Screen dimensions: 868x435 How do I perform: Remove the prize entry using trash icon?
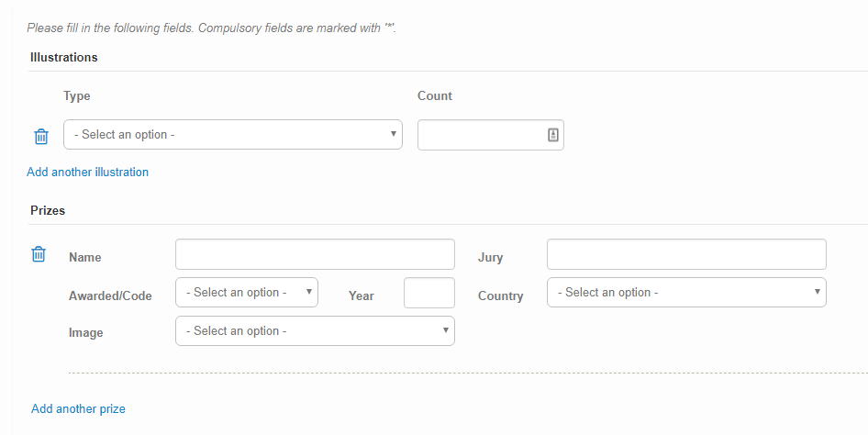coord(39,254)
